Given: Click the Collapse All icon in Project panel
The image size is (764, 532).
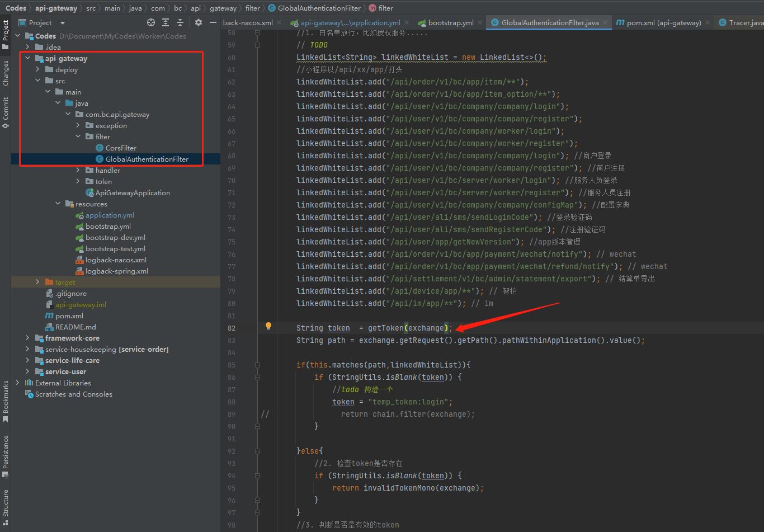Looking at the screenshot, I should 180,22.
